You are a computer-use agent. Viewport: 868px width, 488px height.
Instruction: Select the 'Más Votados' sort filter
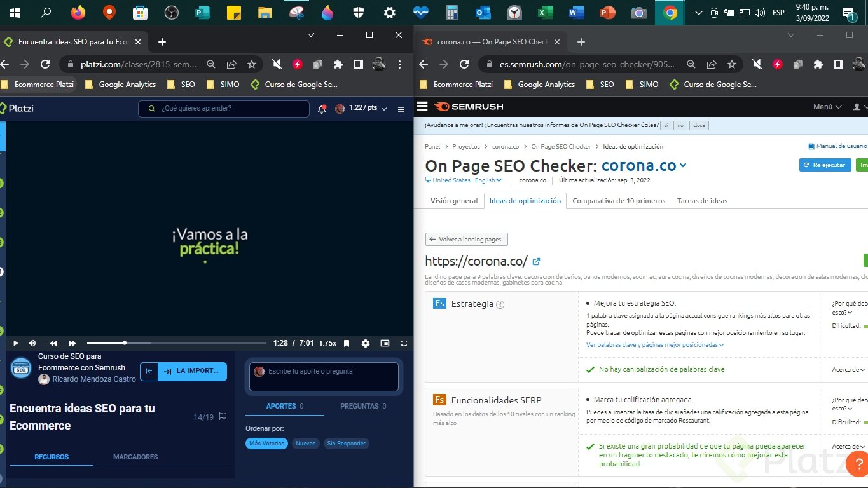[x=267, y=444]
